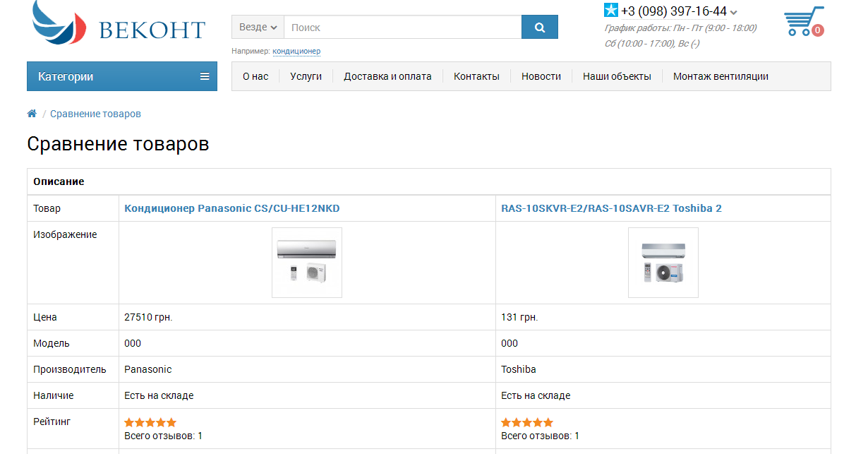868x454 pixels.
Task: Click the cart item count badge
Action: [817, 30]
